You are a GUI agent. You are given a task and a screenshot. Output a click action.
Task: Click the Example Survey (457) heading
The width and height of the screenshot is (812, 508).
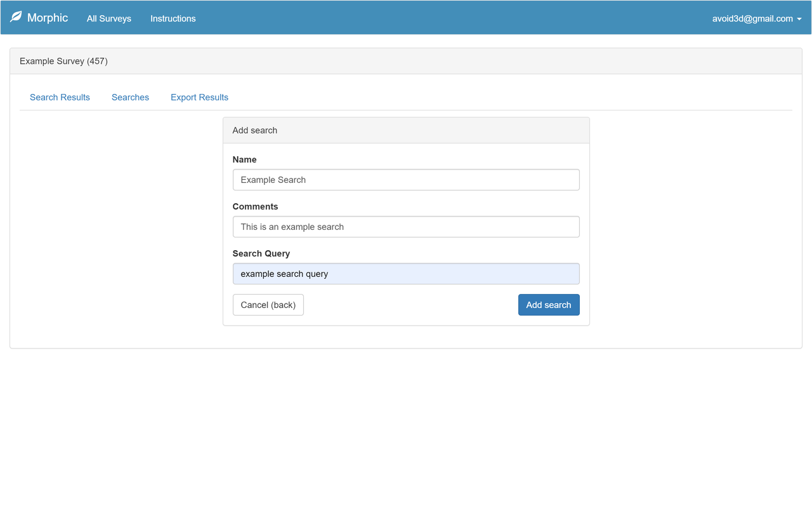coord(63,61)
